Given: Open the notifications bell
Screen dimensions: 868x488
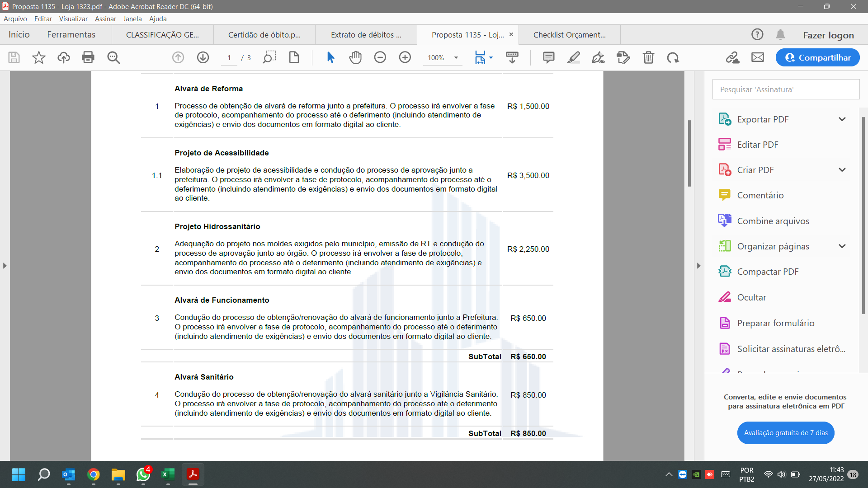Looking at the screenshot, I should [780, 35].
